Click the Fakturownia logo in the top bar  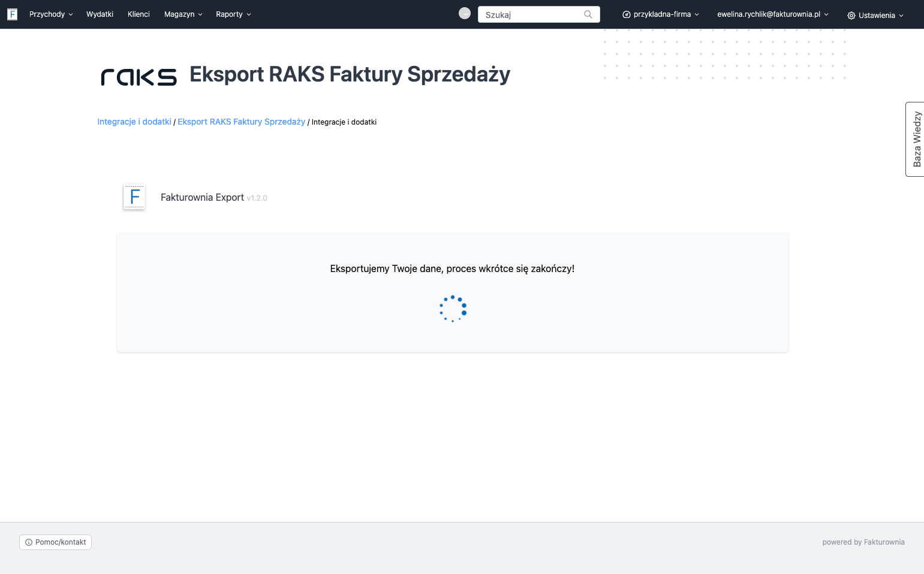click(12, 14)
